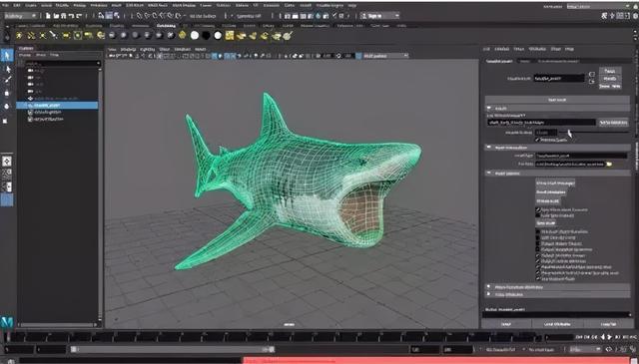Click lower small icon right of node name field
Viewport: 639px width, 364px height.
592,81
